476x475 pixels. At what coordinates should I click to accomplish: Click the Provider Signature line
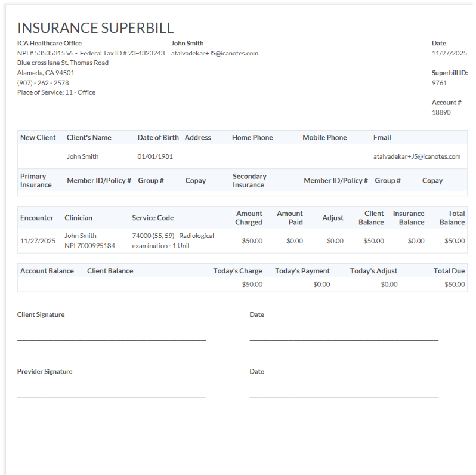(x=112, y=396)
